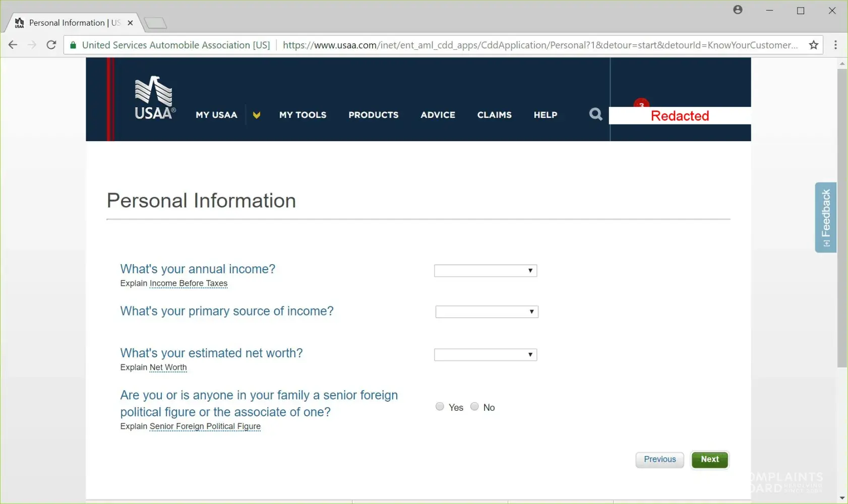
Task: Open the Feedback side tab
Action: point(826,217)
